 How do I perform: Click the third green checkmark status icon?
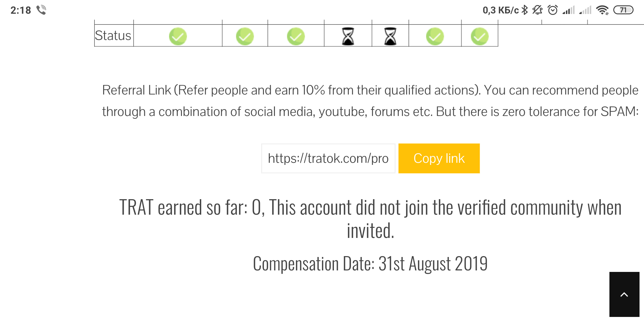(296, 36)
